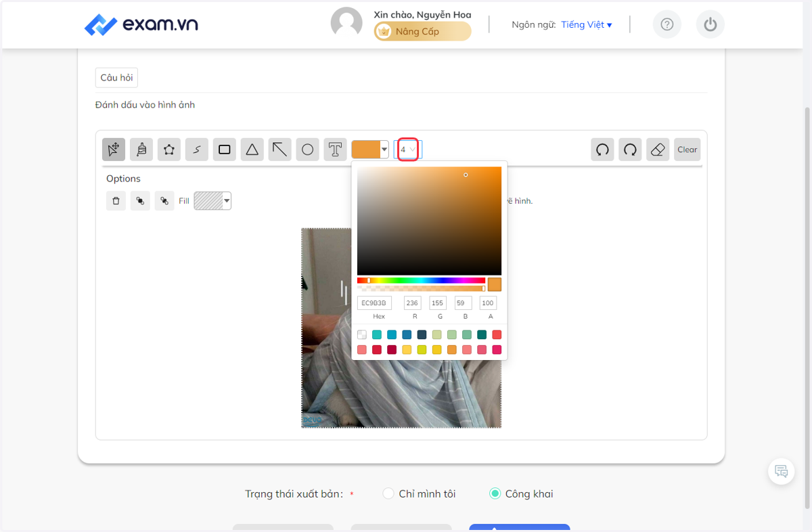Select the arrow line tool
This screenshot has height=532, width=812.
[x=280, y=150]
